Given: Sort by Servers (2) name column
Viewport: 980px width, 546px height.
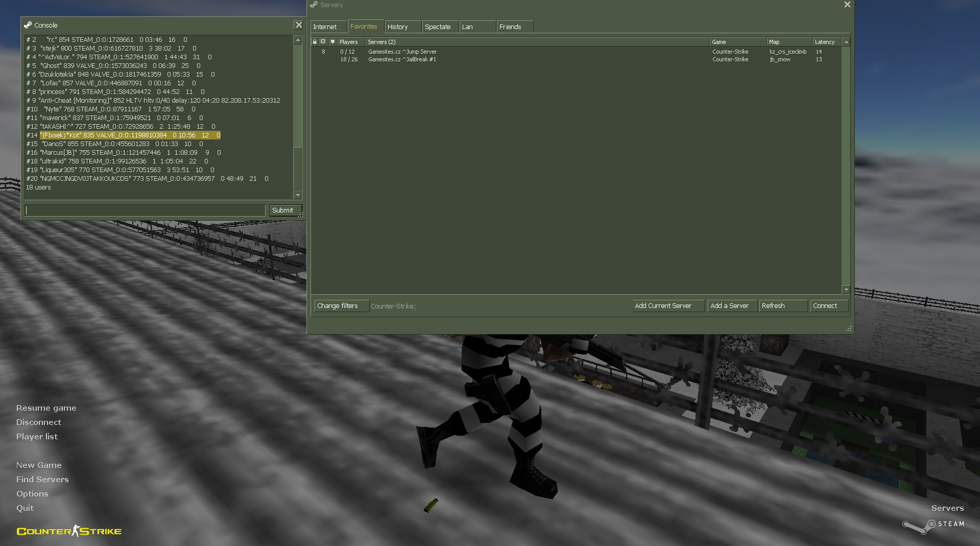Looking at the screenshot, I should 538,42.
